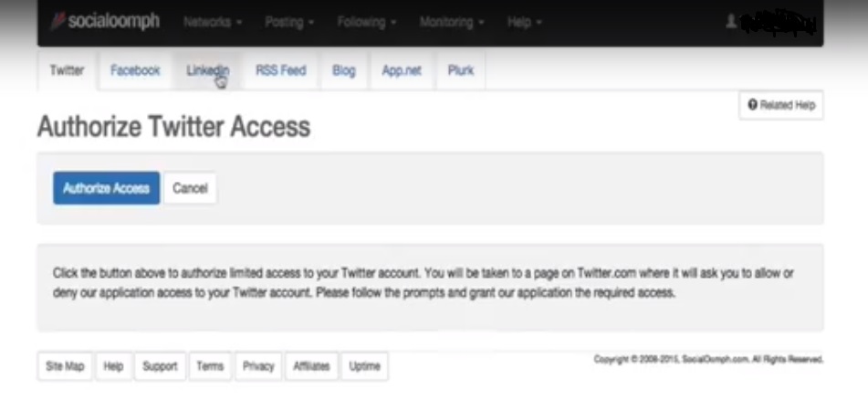The width and height of the screenshot is (868, 400).
Task: Click the Related Help button
Action: (x=781, y=105)
